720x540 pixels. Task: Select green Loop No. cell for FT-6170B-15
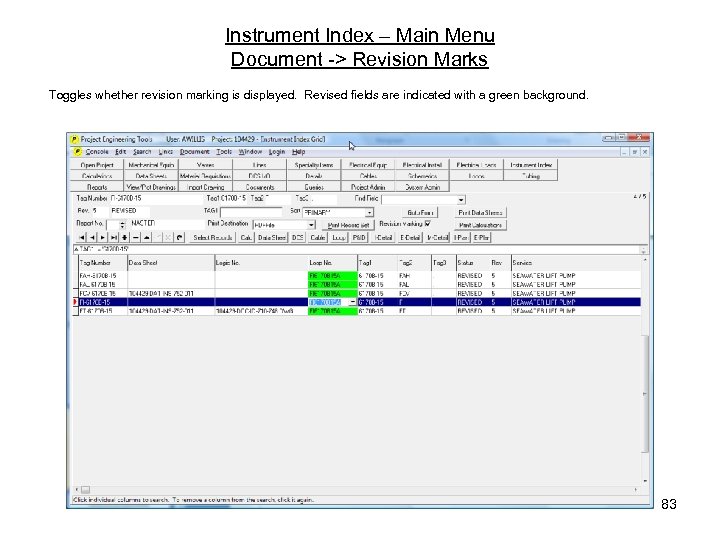[x=332, y=311]
